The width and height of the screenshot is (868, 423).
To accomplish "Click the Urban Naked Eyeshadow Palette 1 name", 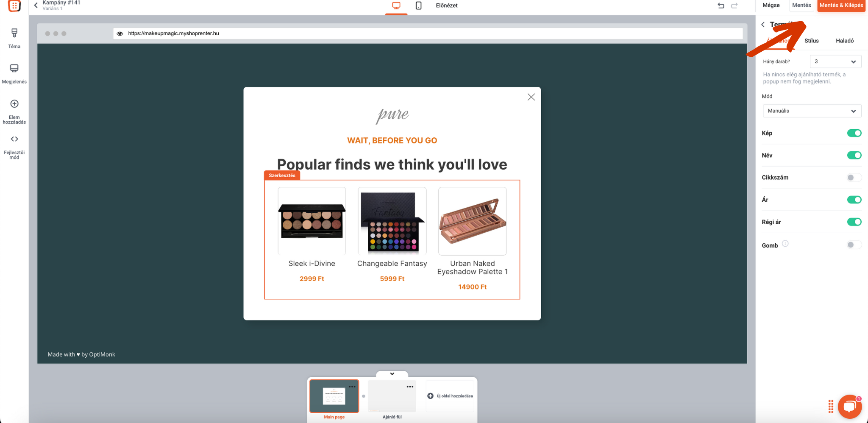I will (473, 267).
